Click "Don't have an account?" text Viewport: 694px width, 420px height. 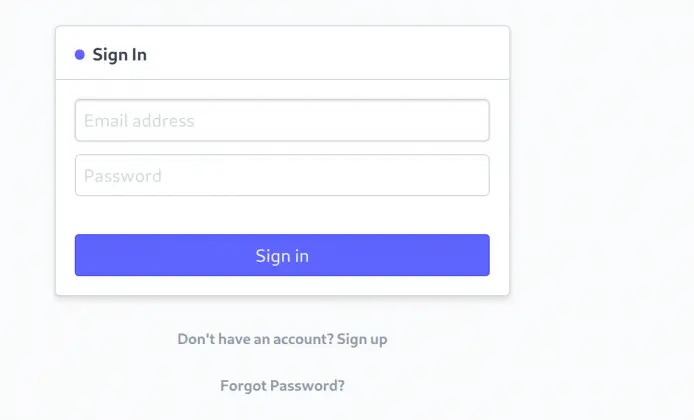tap(255, 339)
